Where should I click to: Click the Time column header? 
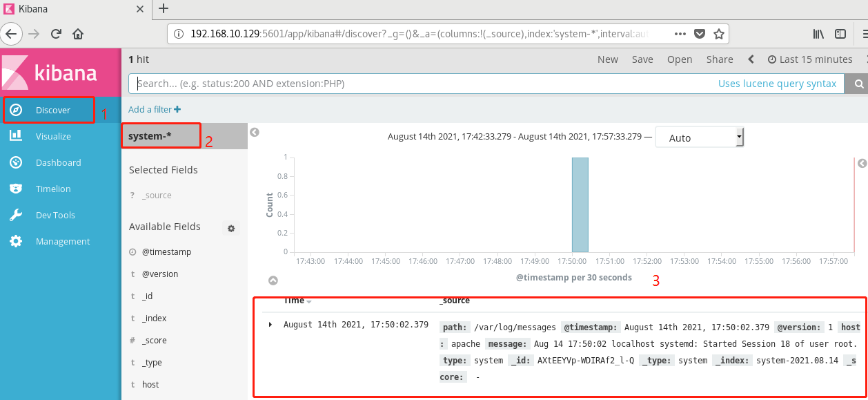[294, 301]
